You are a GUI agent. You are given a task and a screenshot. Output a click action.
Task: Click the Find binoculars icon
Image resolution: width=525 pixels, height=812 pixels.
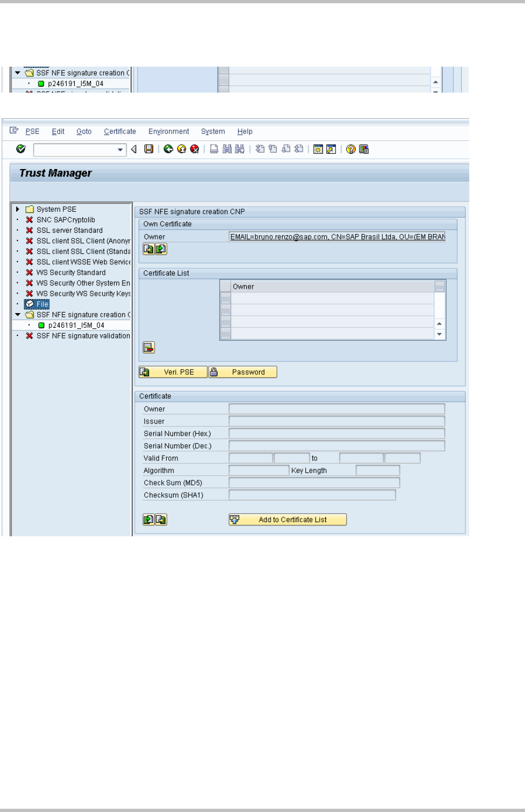point(227,149)
